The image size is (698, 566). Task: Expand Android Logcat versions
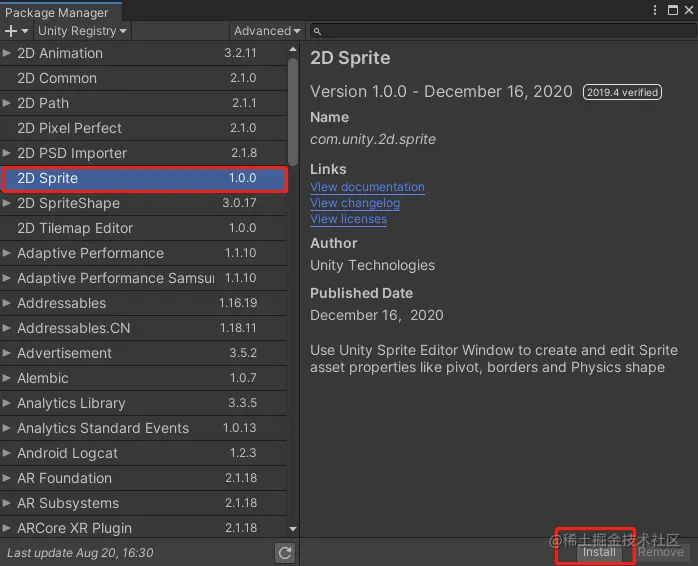tap(7, 453)
